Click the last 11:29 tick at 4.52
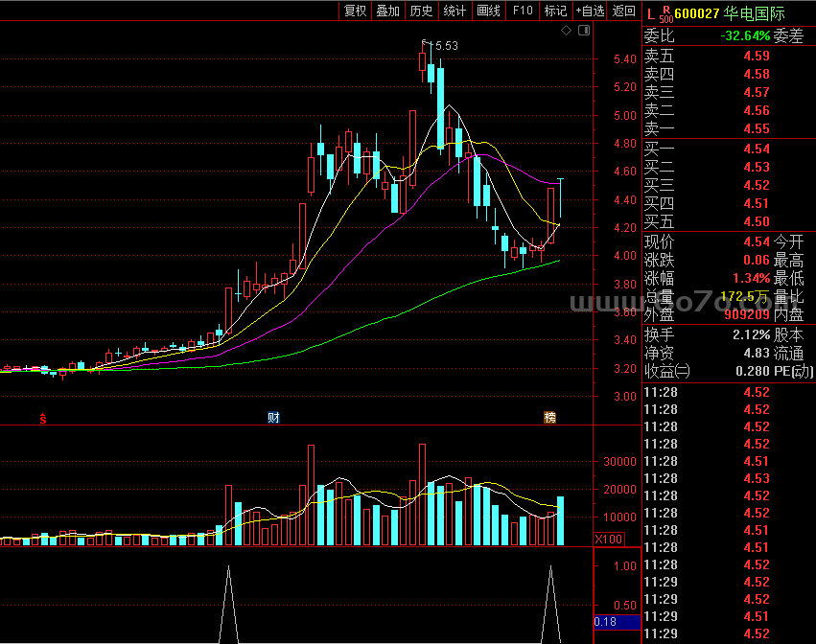The width and height of the screenshot is (816, 644). (x=757, y=634)
